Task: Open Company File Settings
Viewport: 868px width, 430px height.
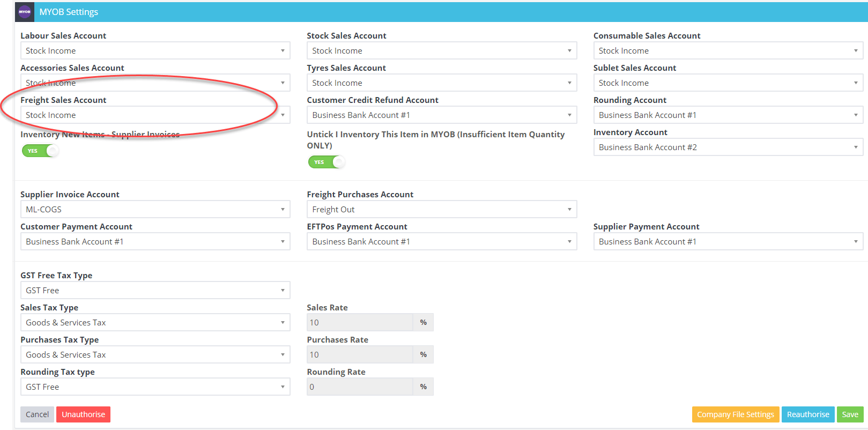Action: coord(736,414)
